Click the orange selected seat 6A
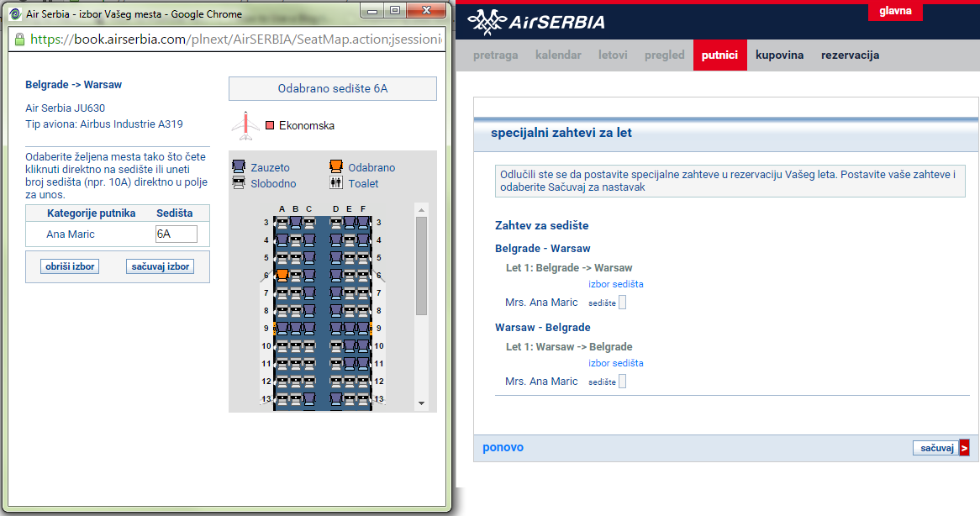The width and height of the screenshot is (980, 516). click(282, 275)
